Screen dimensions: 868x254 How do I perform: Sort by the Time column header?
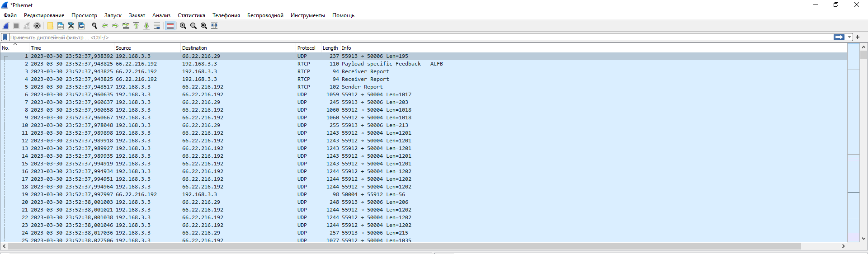(x=71, y=48)
